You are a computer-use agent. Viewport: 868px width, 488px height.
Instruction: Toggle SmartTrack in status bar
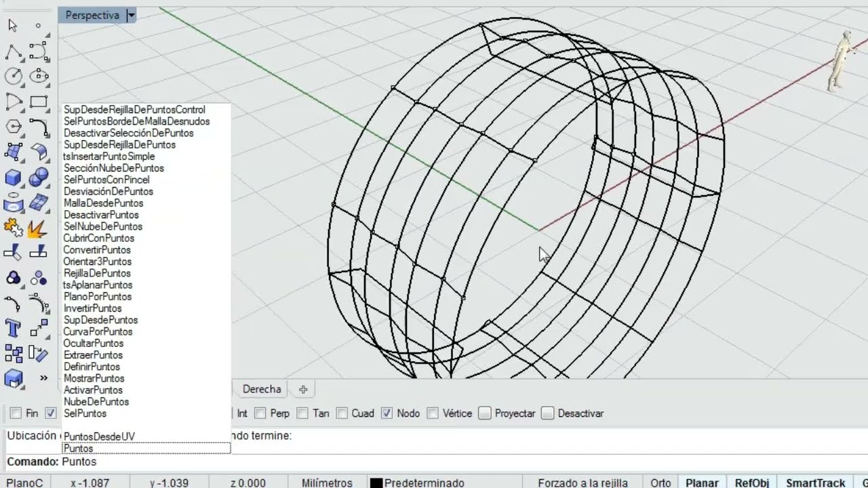[x=815, y=483]
